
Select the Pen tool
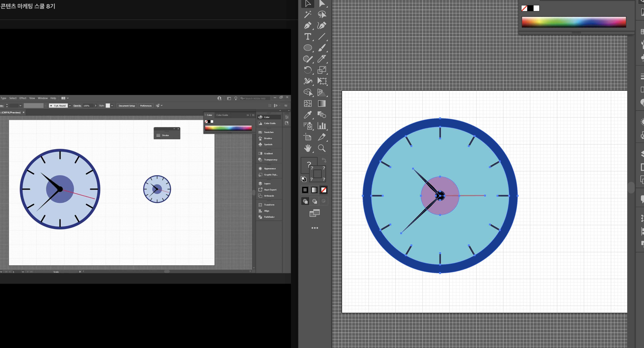(x=308, y=26)
